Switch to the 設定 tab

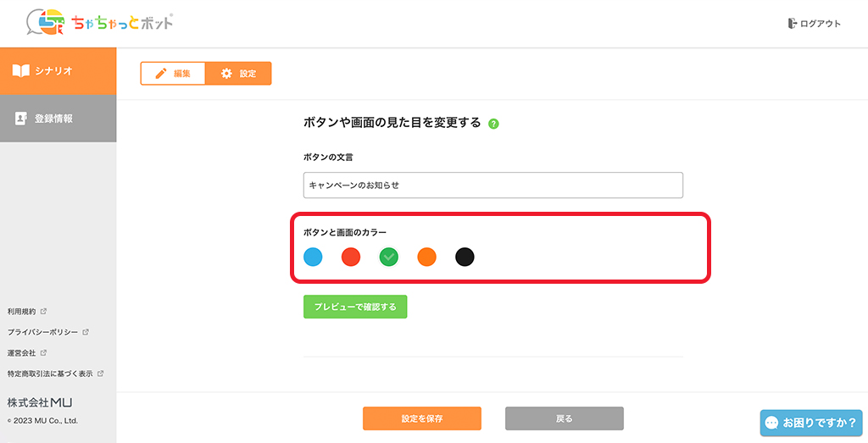(238, 74)
